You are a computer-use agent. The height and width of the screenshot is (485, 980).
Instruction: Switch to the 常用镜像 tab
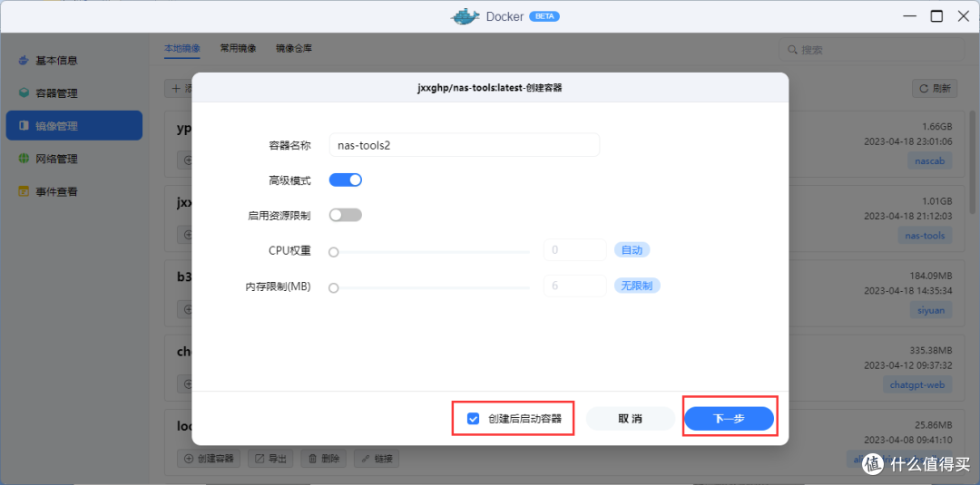coord(238,48)
